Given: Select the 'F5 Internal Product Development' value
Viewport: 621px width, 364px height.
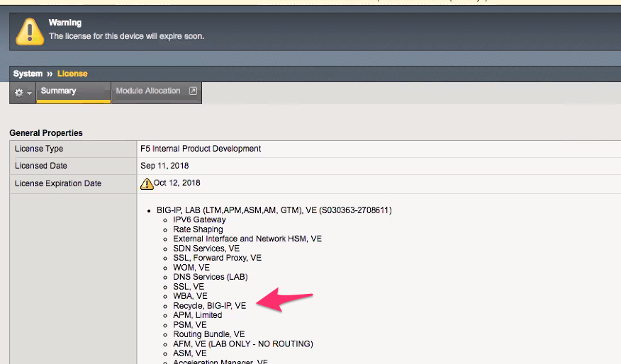Looking at the screenshot, I should [201, 149].
